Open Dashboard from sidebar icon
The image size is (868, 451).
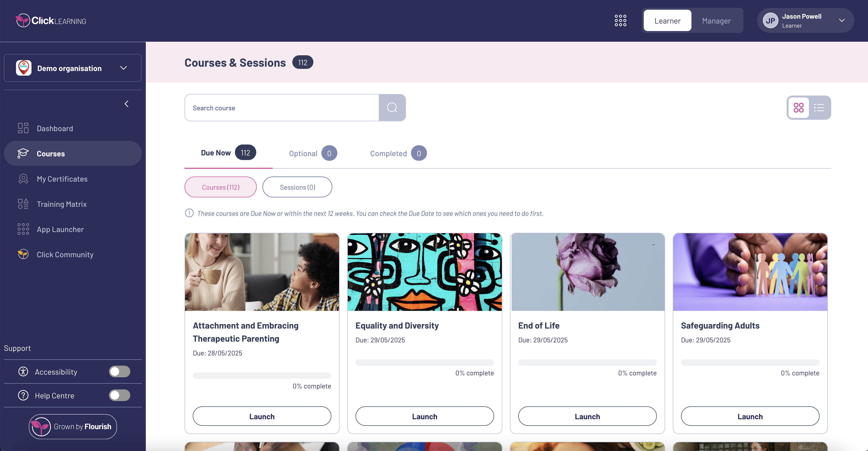point(23,128)
